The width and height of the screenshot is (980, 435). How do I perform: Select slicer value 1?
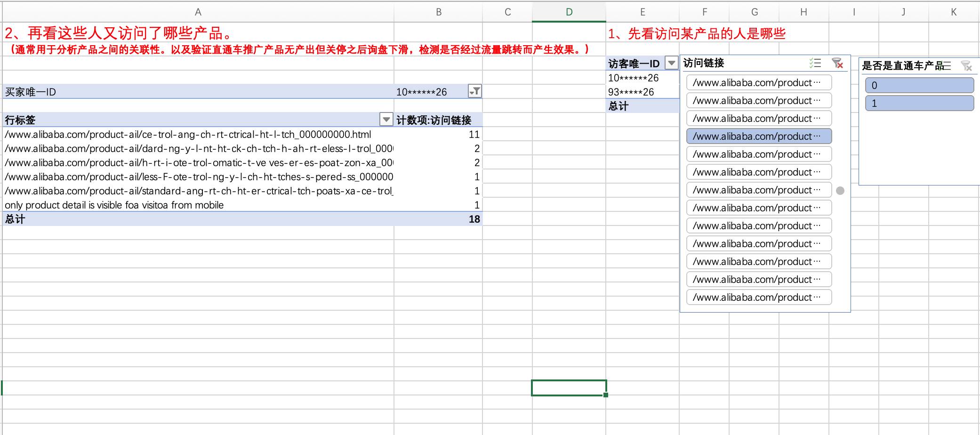pos(919,103)
